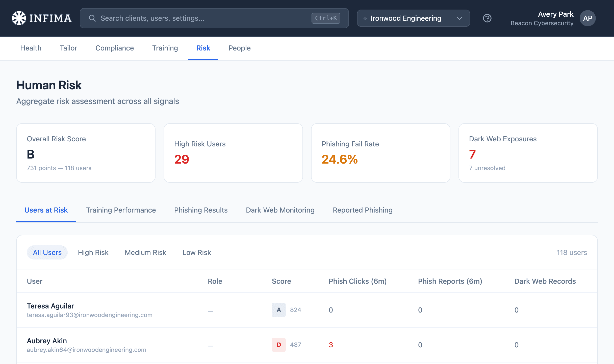Sort by Phish Reports (6m) column

point(450,281)
